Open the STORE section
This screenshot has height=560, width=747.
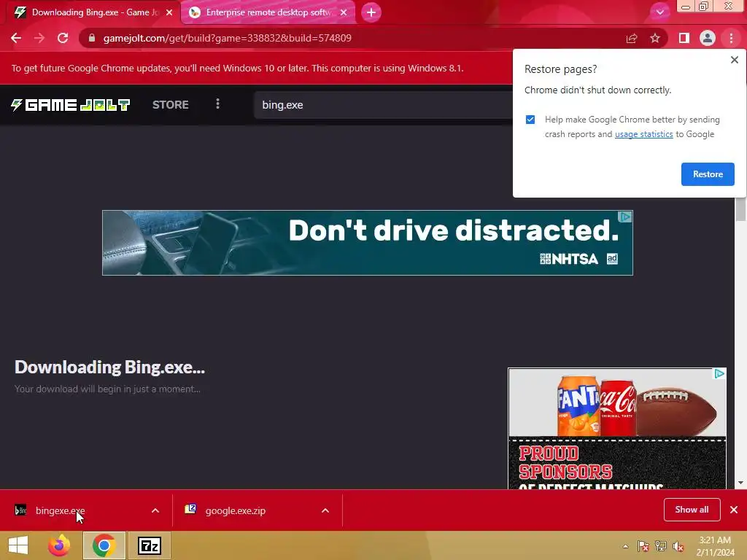(170, 105)
